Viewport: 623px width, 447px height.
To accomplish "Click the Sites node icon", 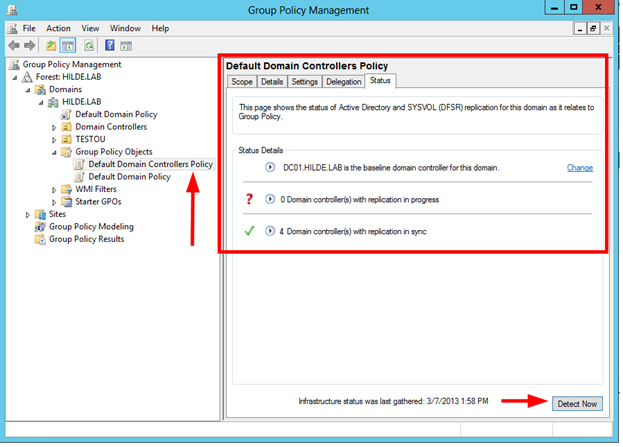I will click(41, 214).
